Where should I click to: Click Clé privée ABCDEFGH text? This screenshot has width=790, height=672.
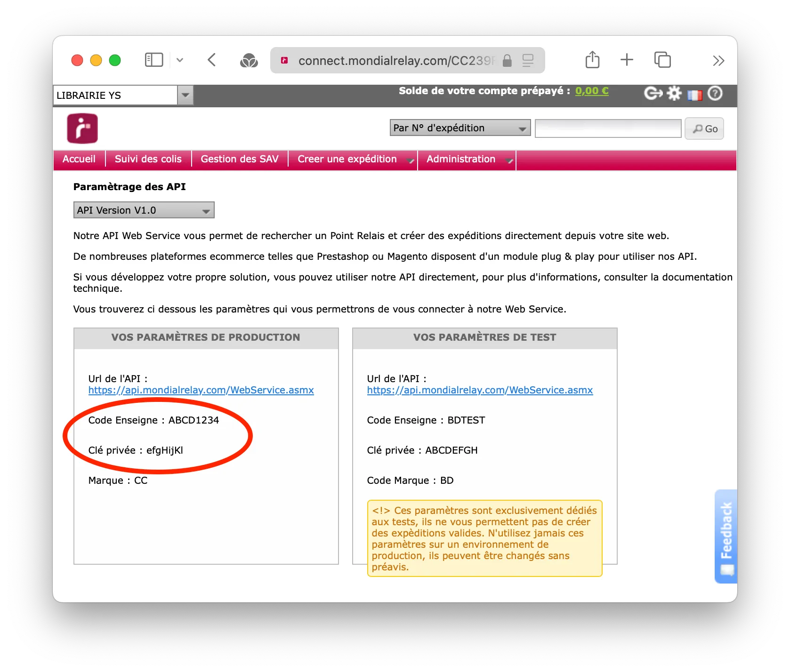(422, 450)
